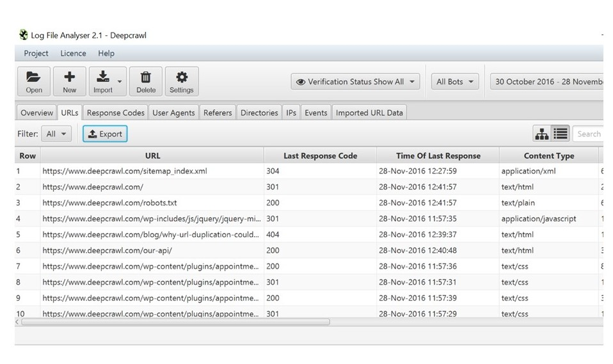This screenshot has width=613, height=364.
Task: Open the Filter All dropdown
Action: point(56,134)
